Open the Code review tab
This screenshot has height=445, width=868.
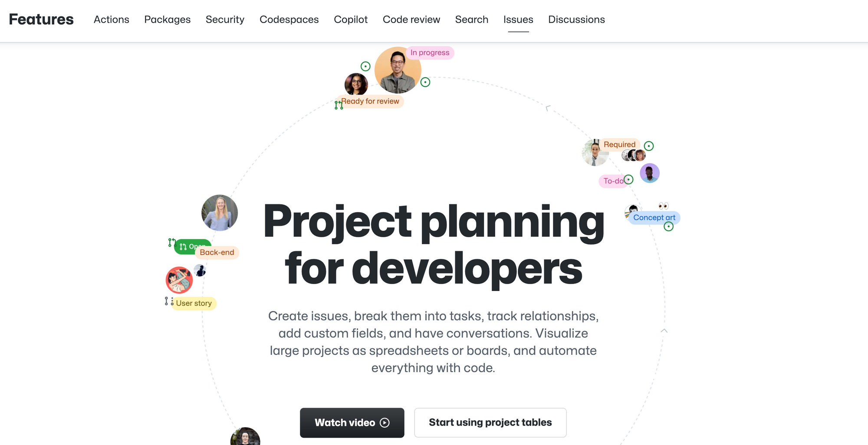point(411,20)
